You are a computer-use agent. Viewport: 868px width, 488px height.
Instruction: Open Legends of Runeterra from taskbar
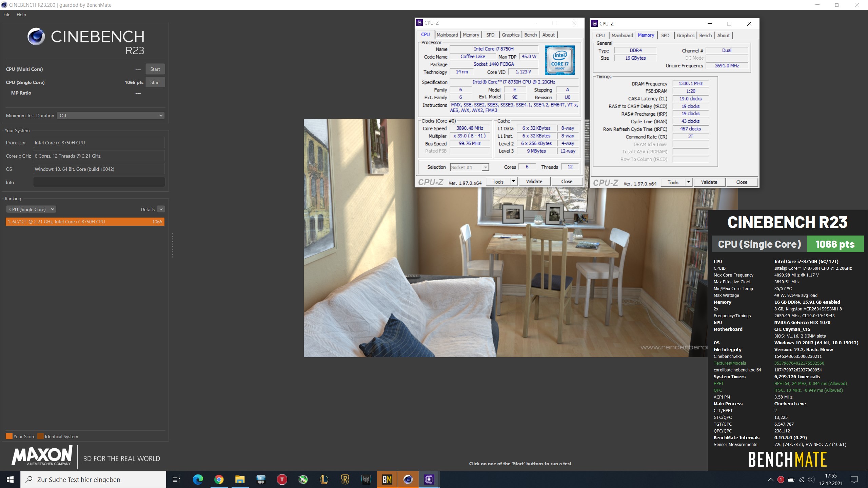tap(345, 480)
